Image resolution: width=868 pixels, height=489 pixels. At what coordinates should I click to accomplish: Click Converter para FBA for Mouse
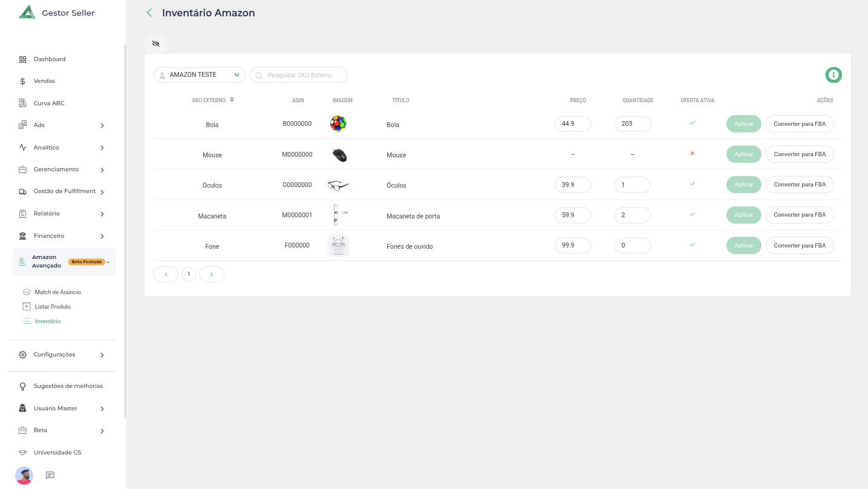click(799, 154)
